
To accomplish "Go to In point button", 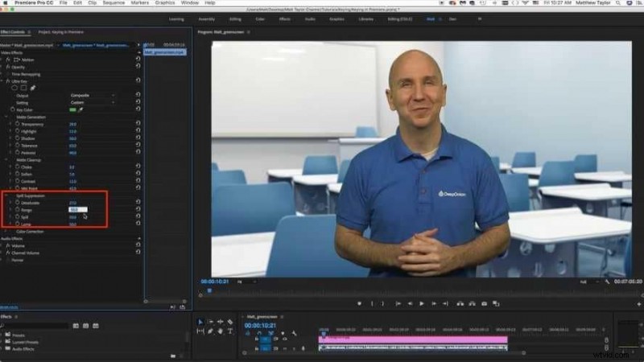I will (x=398, y=304).
